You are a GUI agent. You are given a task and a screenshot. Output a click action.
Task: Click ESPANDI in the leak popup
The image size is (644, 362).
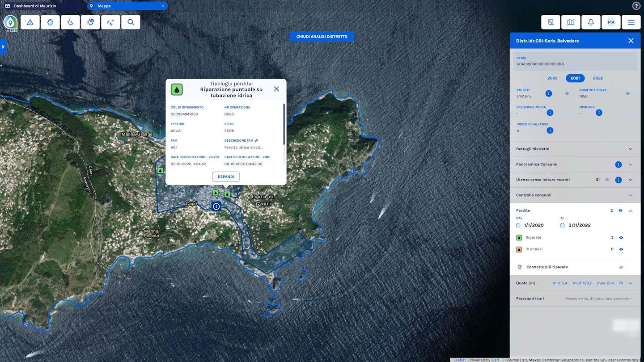pos(226,177)
